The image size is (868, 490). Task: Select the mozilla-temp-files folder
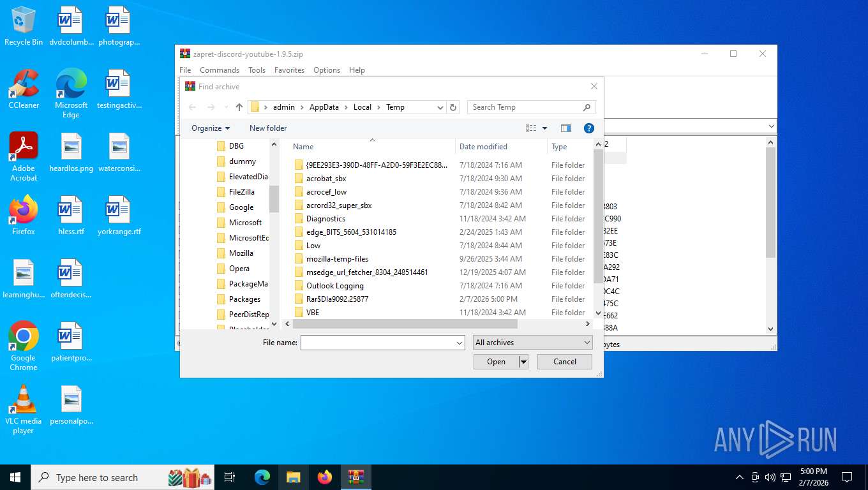tap(337, 259)
